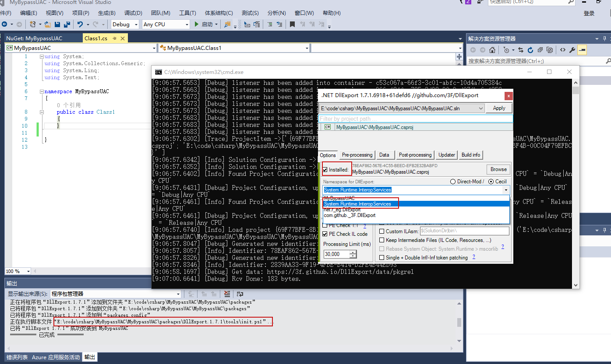Toggle the PE Check IL code checkbox
Viewport: 611px width, 364px height.
[325, 234]
